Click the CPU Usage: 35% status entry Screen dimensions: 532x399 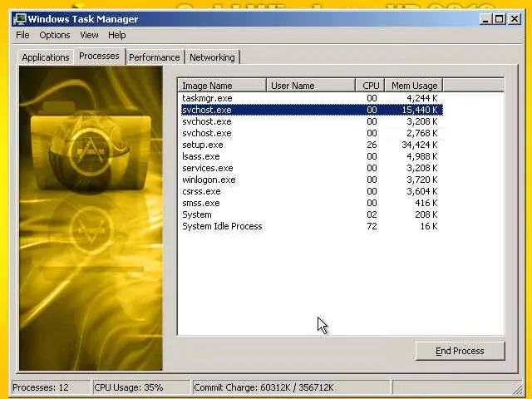(141, 387)
